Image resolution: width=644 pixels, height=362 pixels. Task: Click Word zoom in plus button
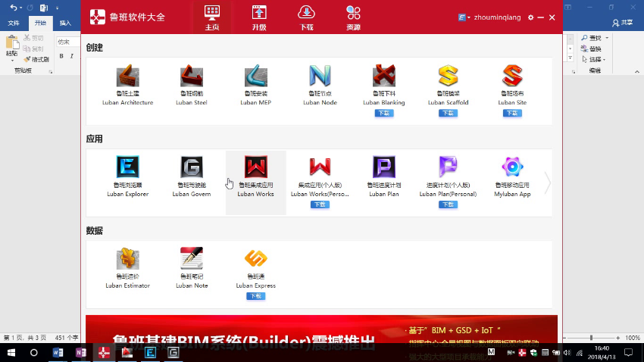point(618,338)
